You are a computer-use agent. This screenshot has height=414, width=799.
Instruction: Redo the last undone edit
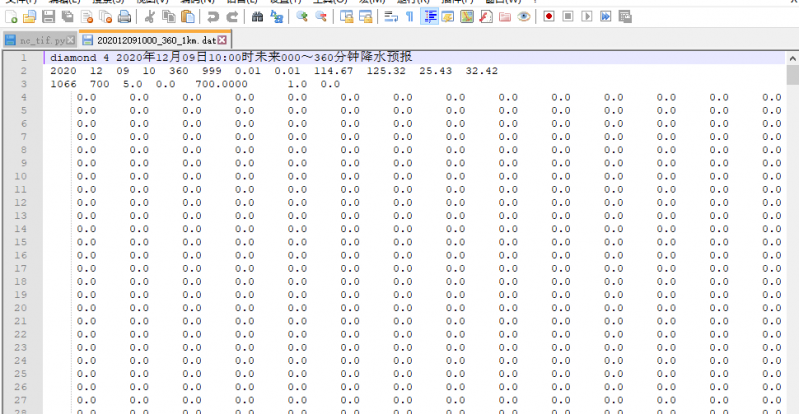[232, 17]
